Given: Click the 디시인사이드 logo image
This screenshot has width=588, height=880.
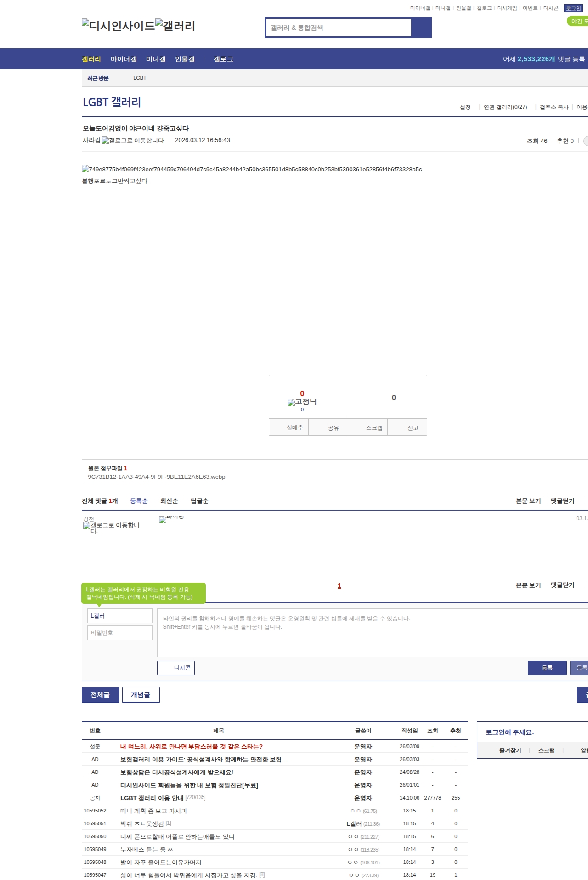Looking at the screenshot, I should click(118, 26).
